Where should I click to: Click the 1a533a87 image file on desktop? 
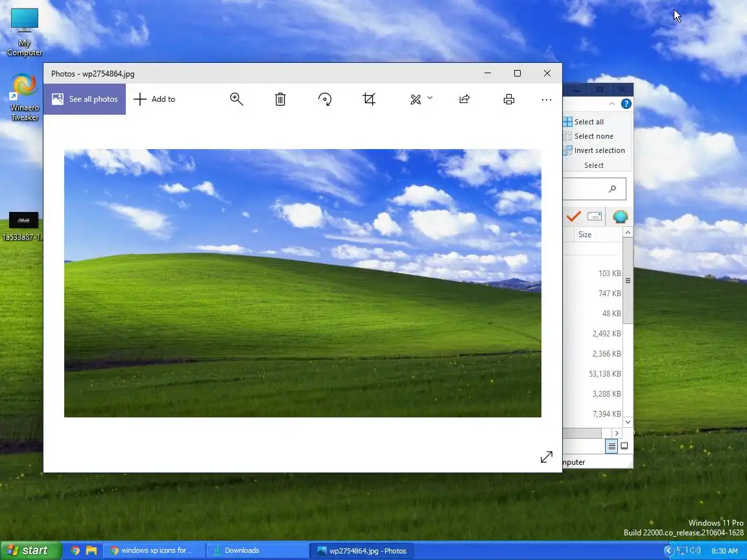(x=23, y=226)
